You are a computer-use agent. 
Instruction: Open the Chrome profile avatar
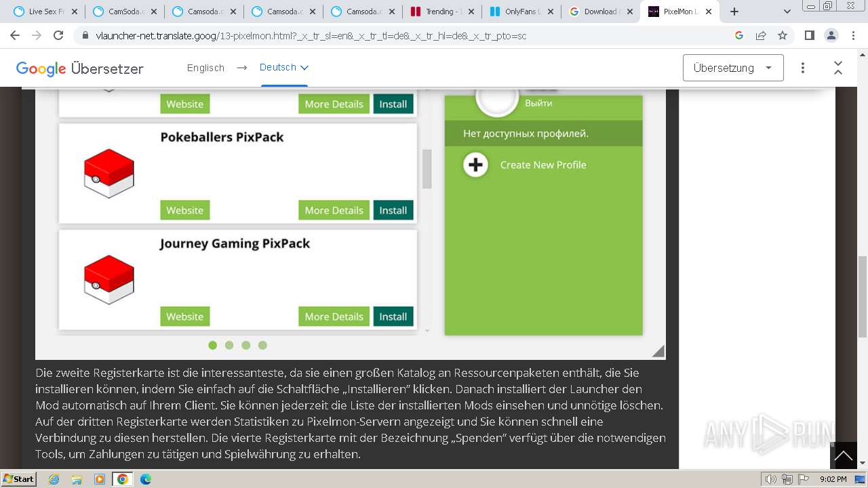831,35
